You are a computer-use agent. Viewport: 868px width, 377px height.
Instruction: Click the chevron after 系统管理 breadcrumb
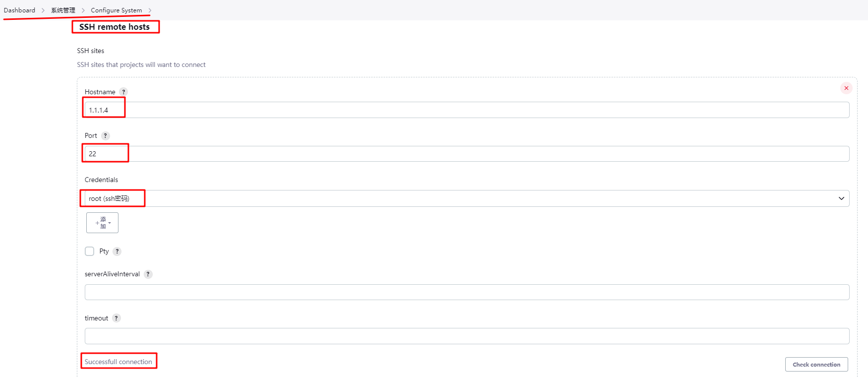(83, 10)
